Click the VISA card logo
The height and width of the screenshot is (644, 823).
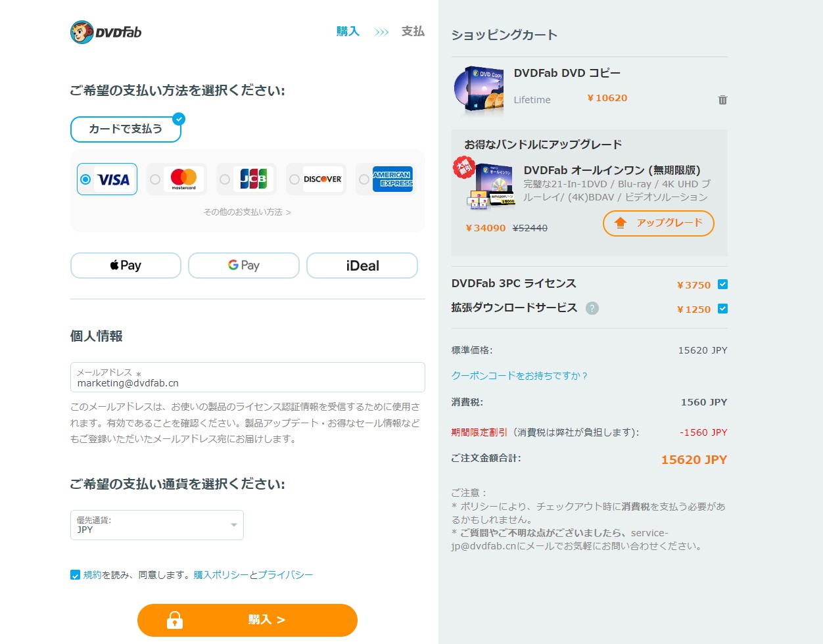[x=114, y=179]
